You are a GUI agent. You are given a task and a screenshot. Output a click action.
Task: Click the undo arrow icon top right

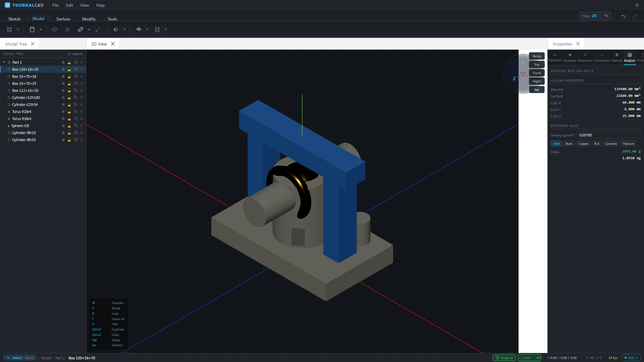pyautogui.click(x=623, y=16)
